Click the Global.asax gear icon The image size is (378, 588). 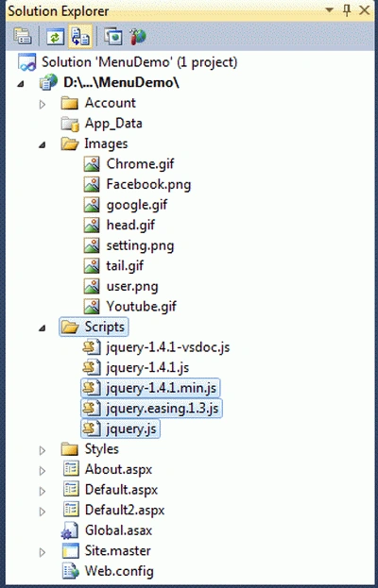[x=70, y=530]
